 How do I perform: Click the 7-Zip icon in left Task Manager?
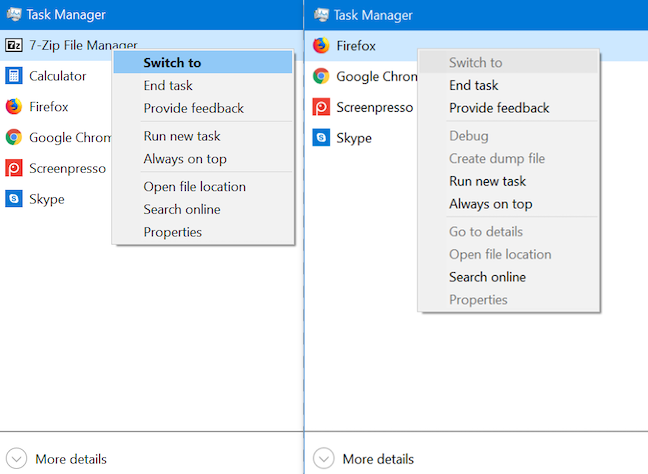pyautogui.click(x=14, y=45)
